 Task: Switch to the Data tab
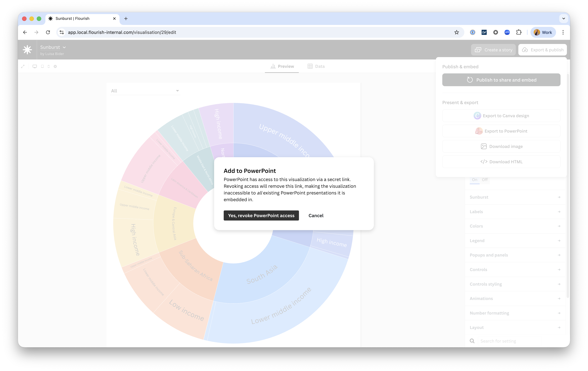[x=316, y=67]
